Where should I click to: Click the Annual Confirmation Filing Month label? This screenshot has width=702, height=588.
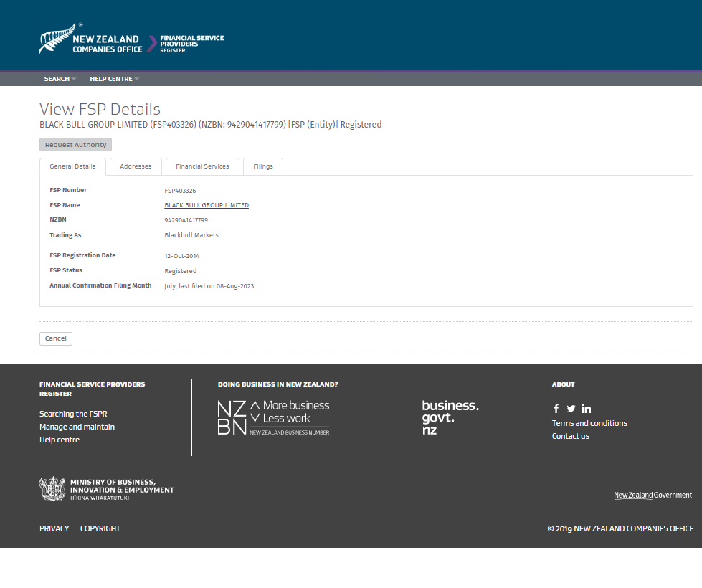click(100, 285)
